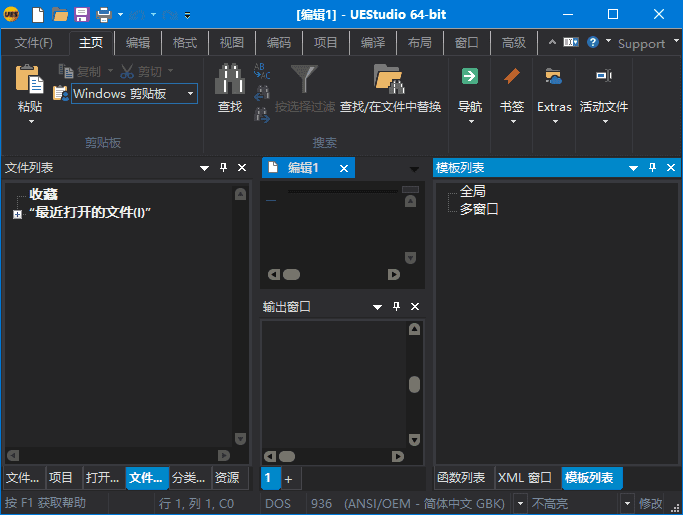Open the Windows 剪贴板 dropdown

coord(190,94)
